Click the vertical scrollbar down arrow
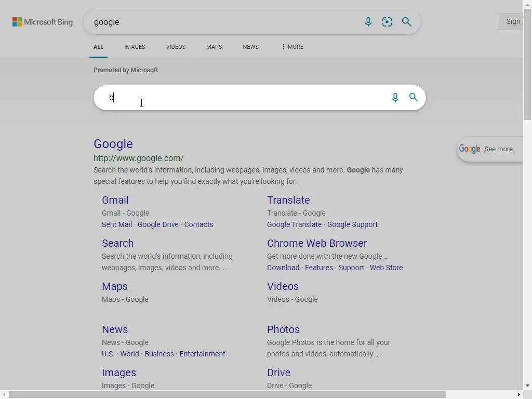Viewport: 532px width, 399px height. [x=527, y=386]
